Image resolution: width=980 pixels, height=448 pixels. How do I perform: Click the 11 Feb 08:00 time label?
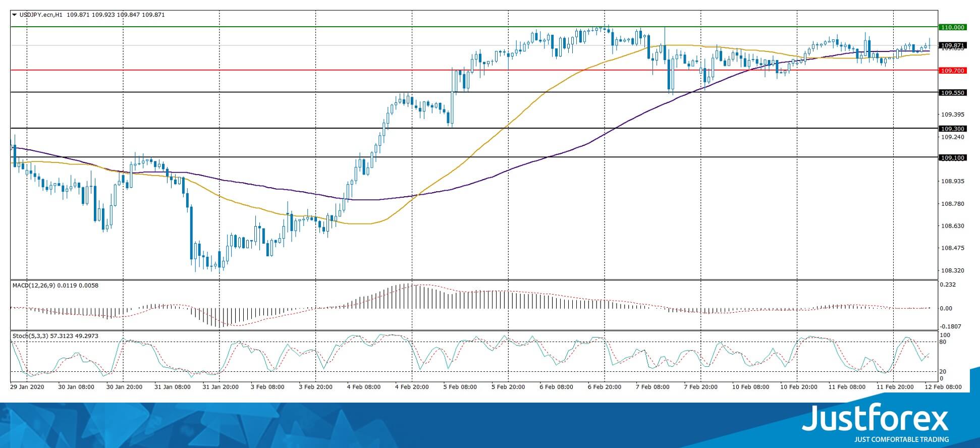point(847,387)
